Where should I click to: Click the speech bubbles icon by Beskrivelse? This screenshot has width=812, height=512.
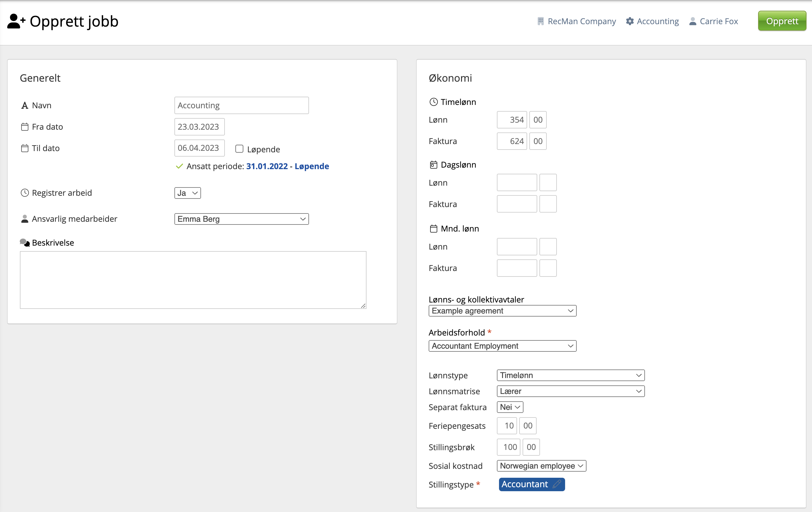(24, 242)
